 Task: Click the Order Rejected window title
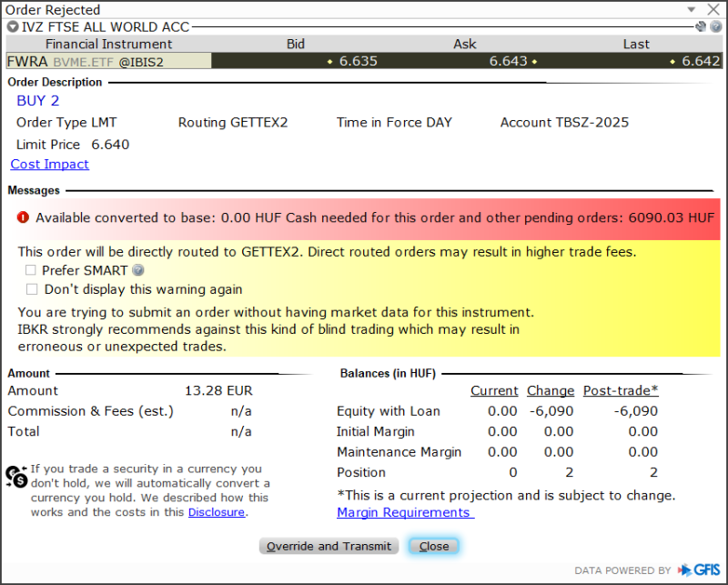pos(53,10)
